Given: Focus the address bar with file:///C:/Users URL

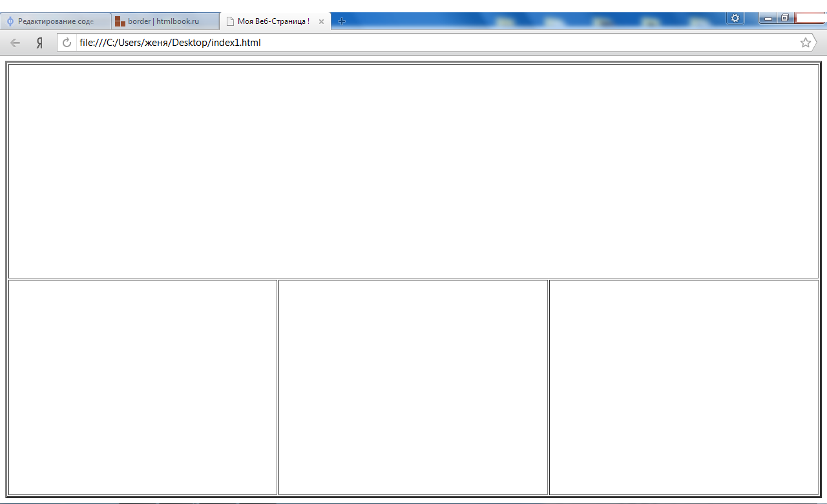Looking at the screenshot, I should click(436, 43).
